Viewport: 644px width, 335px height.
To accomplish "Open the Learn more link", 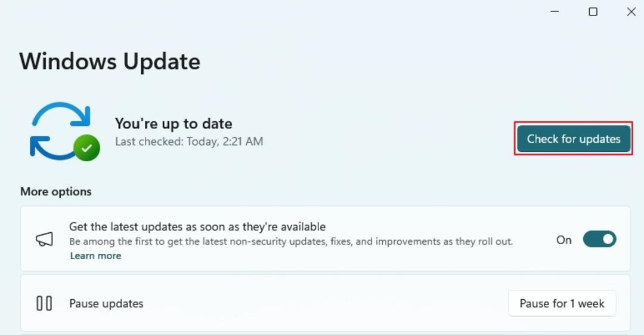I will point(95,256).
